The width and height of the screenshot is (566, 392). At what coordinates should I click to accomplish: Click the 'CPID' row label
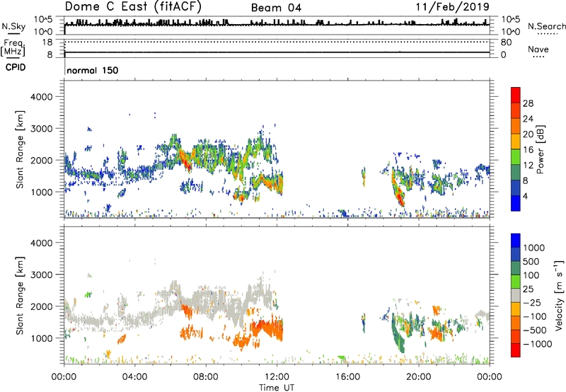point(16,67)
